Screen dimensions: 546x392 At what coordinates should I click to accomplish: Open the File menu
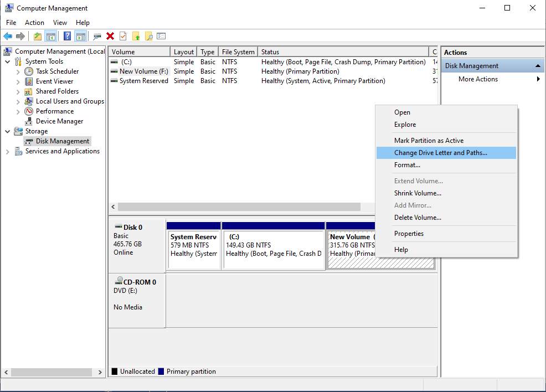(11, 23)
